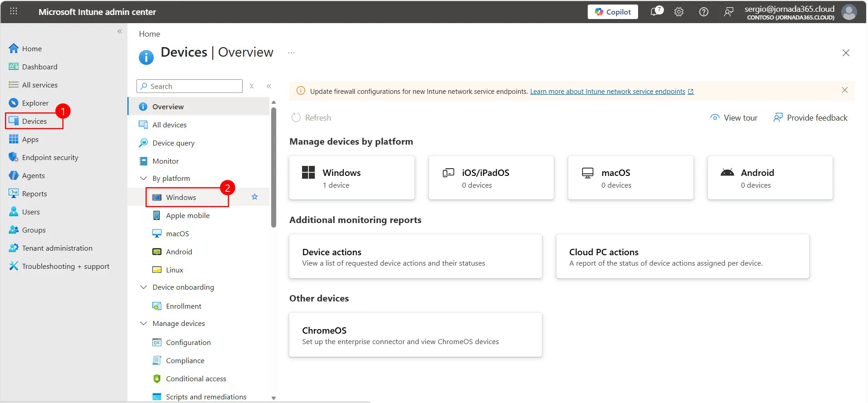
Task: Open the settings gear icon
Action: point(679,12)
